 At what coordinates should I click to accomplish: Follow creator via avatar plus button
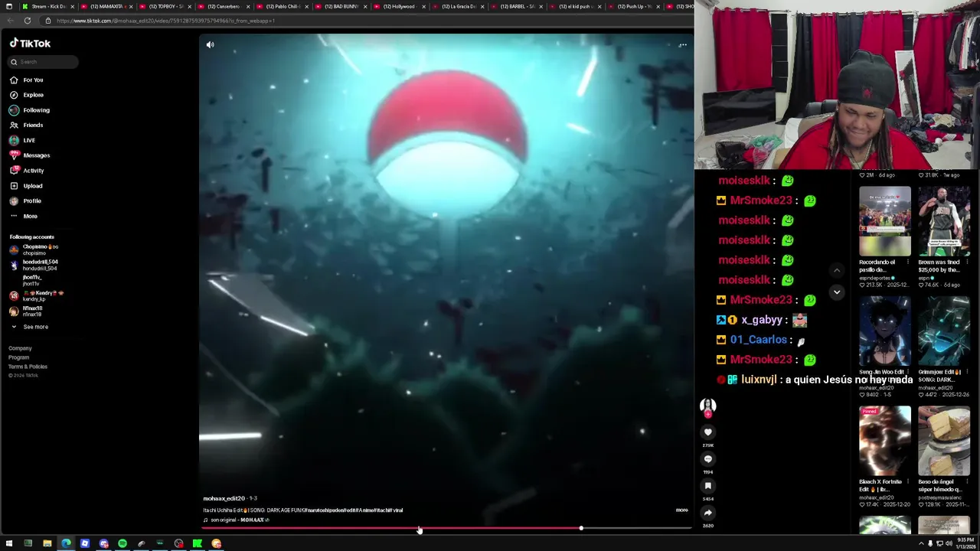point(708,414)
